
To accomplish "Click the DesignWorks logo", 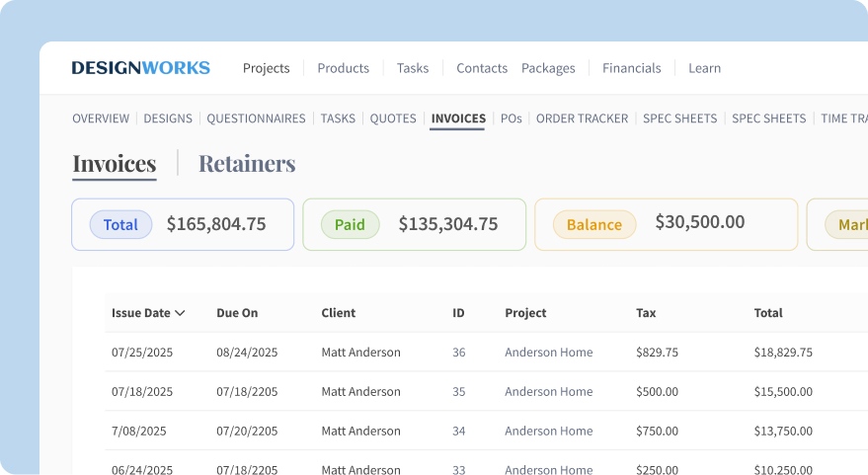I will [x=140, y=68].
